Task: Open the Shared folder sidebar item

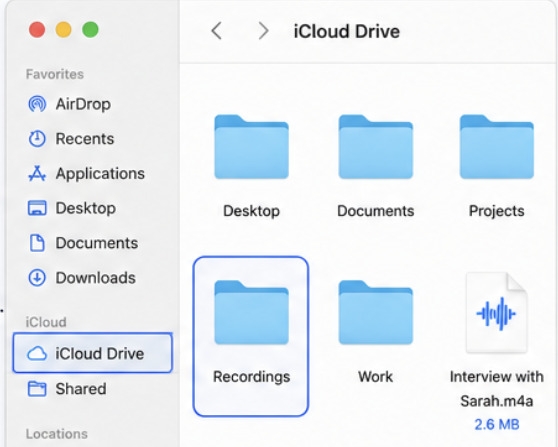Action: (67, 389)
